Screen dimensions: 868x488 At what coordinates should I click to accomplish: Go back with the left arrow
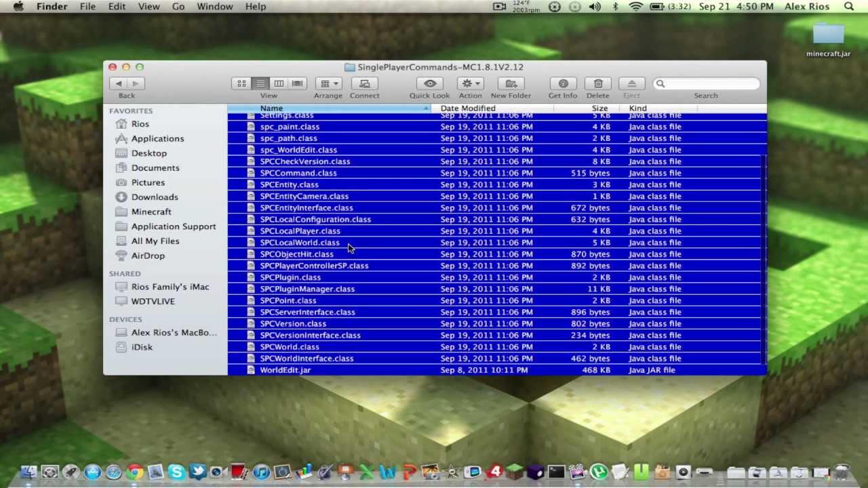(x=119, y=83)
